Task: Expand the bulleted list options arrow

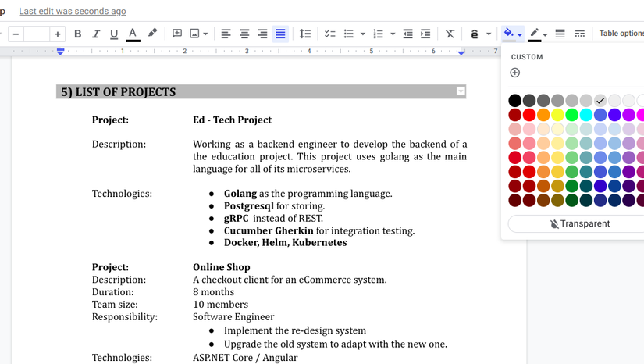Action: coord(363,34)
